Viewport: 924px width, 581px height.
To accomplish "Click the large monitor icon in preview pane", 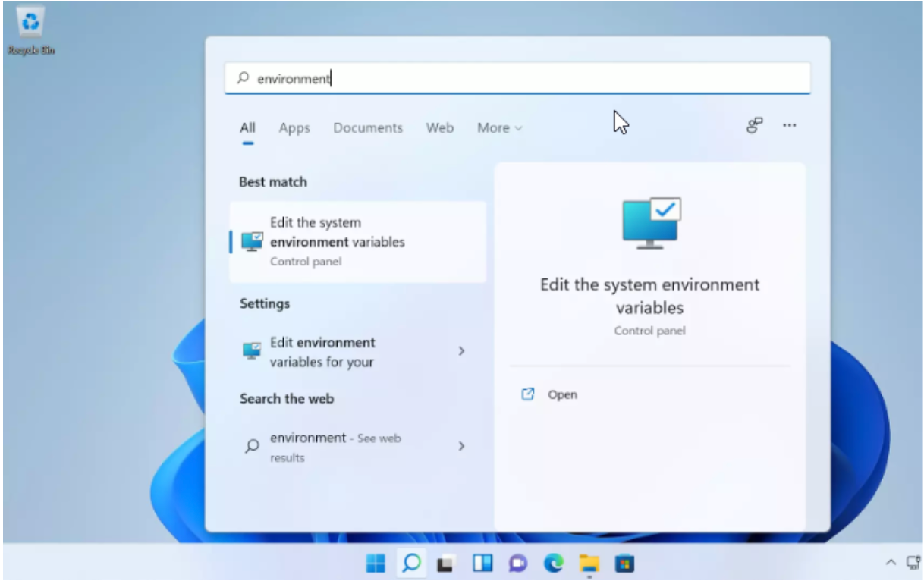I will [652, 223].
